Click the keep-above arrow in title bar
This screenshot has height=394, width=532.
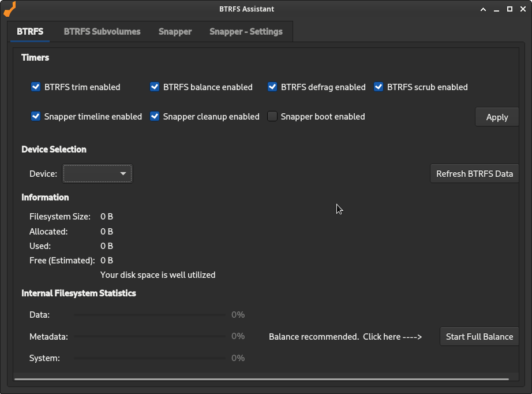pos(483,9)
